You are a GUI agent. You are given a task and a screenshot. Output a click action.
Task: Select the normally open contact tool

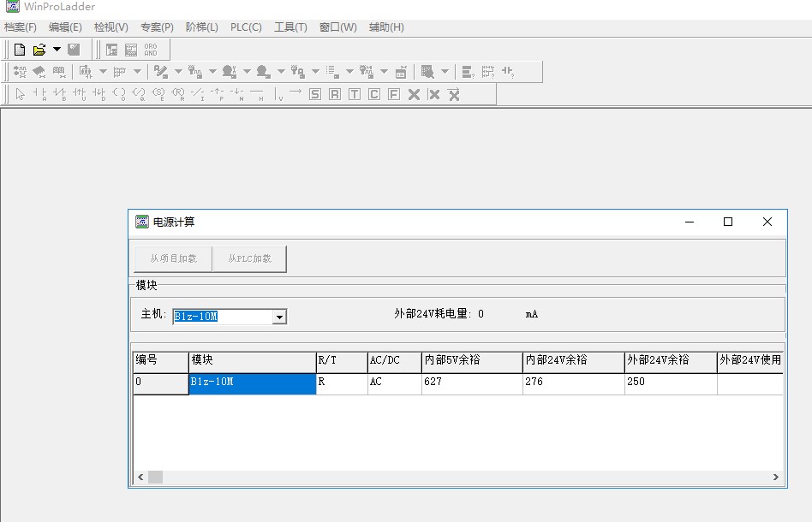tap(39, 94)
